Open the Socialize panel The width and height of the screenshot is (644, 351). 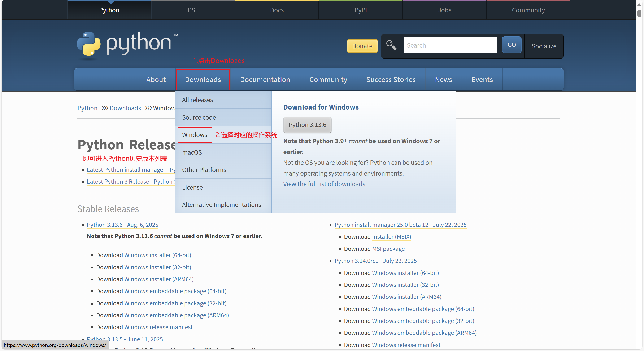544,46
